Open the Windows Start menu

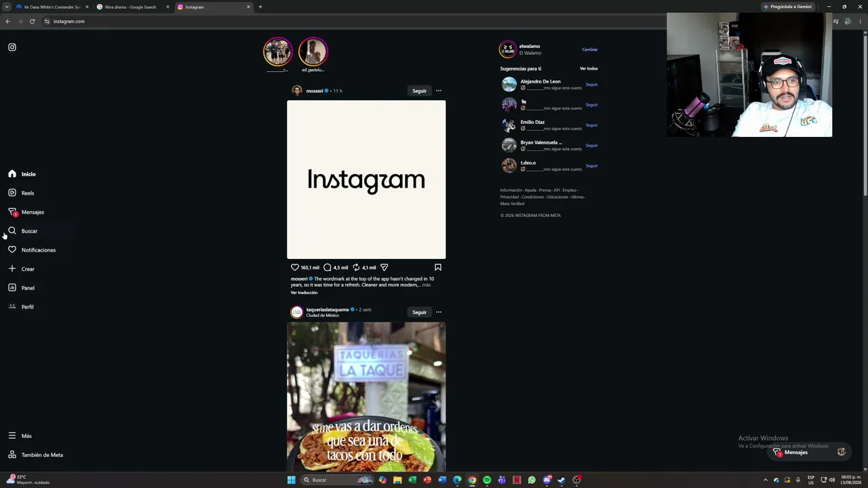[x=292, y=480]
